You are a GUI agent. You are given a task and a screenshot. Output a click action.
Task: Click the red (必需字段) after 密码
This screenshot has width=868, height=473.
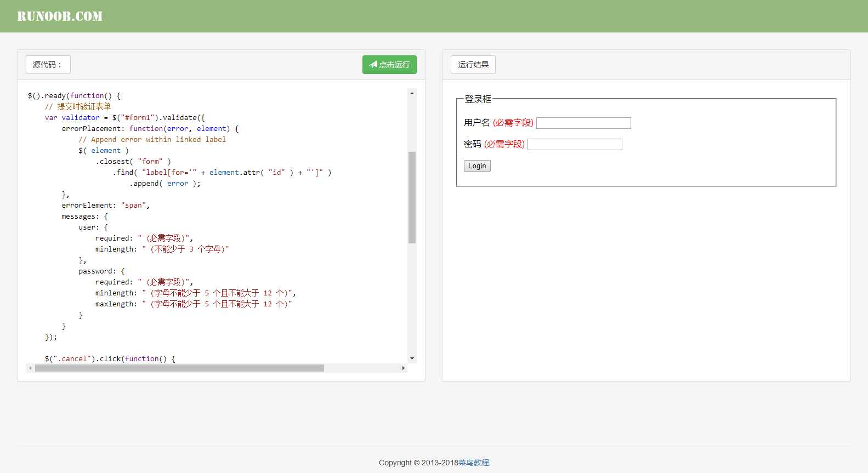point(504,144)
